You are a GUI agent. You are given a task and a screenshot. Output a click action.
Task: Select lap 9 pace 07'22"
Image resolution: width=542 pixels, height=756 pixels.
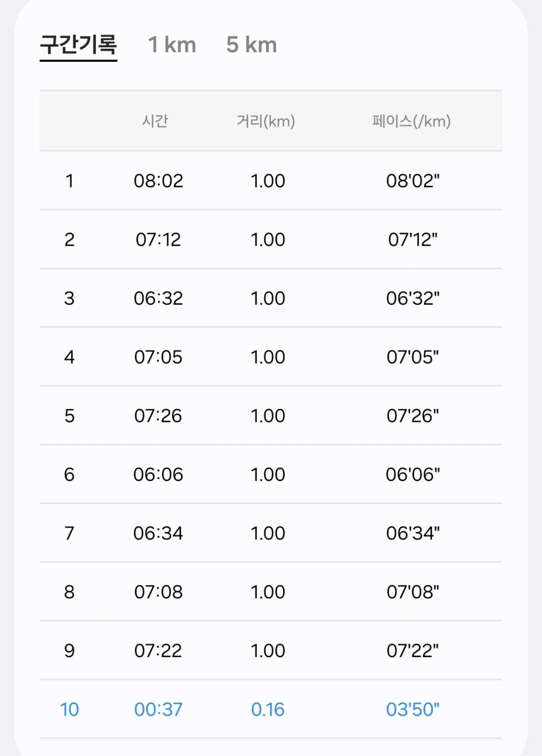point(413,651)
